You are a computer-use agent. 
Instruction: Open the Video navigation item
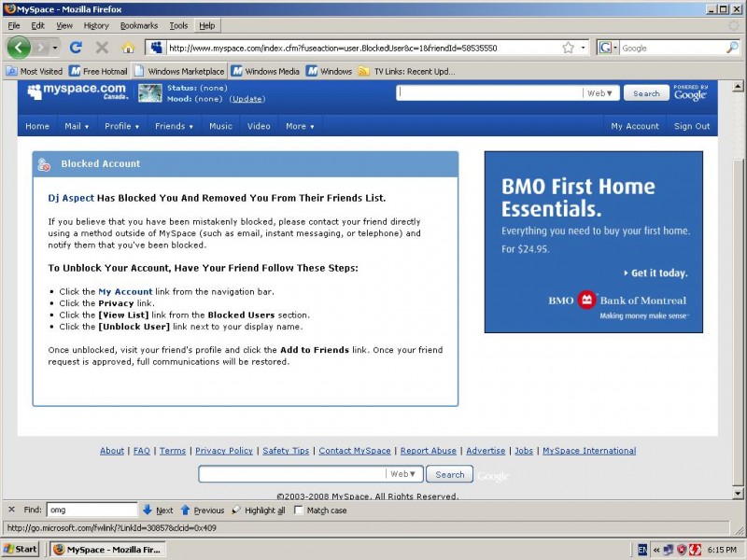coord(259,126)
